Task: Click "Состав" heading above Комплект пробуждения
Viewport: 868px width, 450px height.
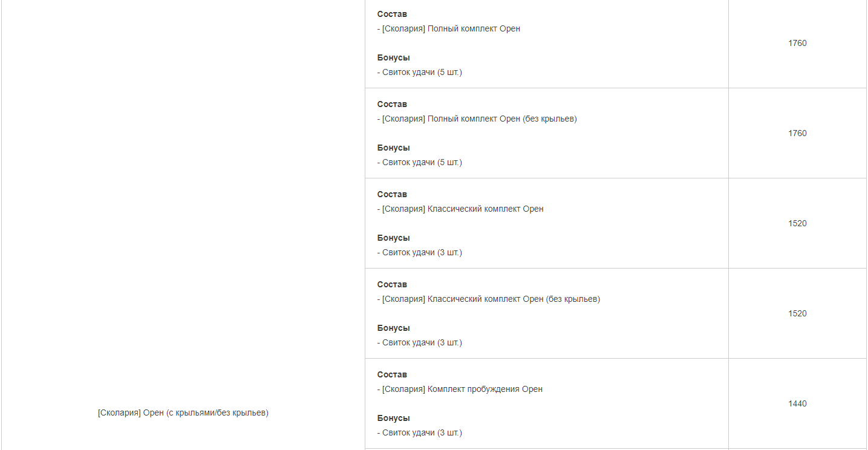Action: click(x=392, y=374)
